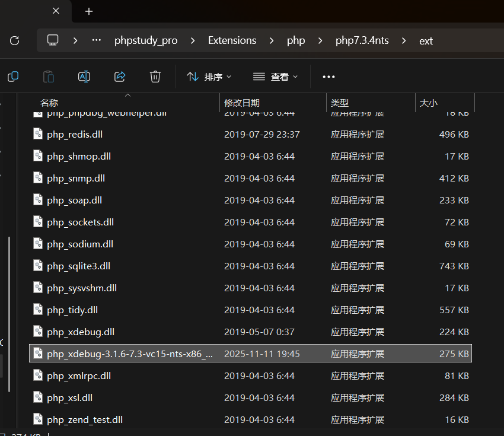Click the php_redis.dll file icon
504x436 pixels.
pyautogui.click(x=38, y=133)
